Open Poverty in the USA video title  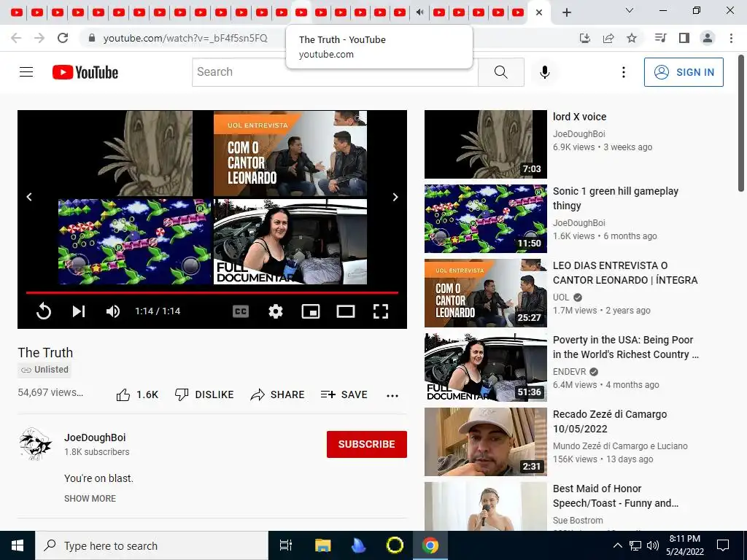point(625,347)
